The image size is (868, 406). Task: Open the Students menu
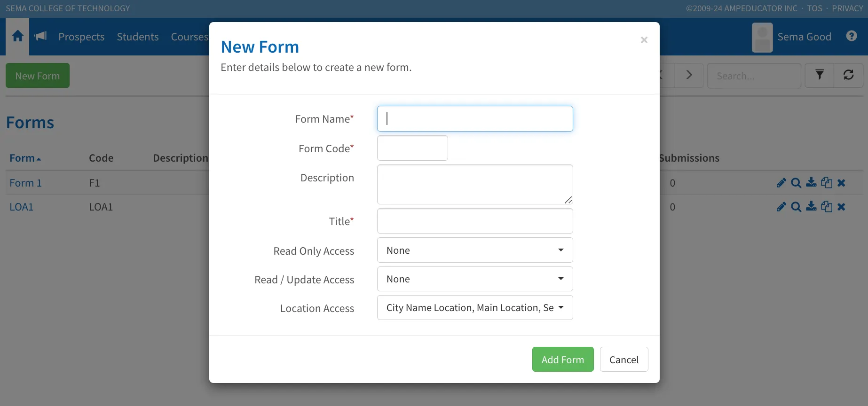138,37
